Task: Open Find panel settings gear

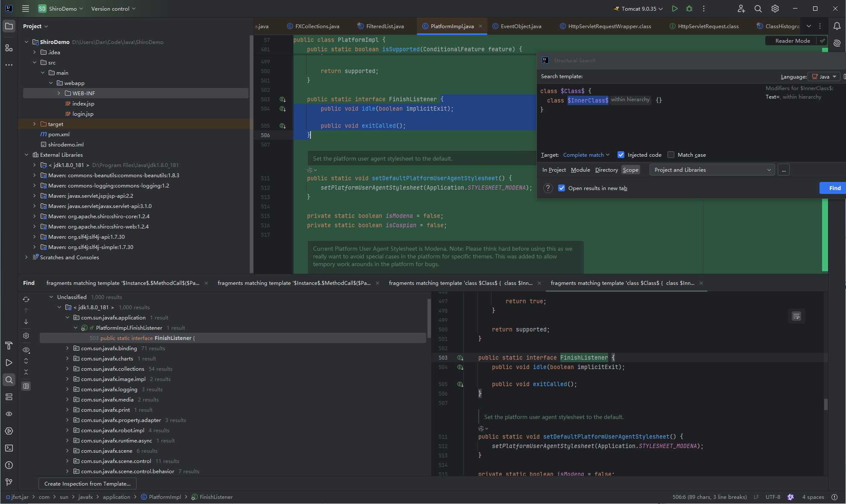Action: [x=26, y=336]
